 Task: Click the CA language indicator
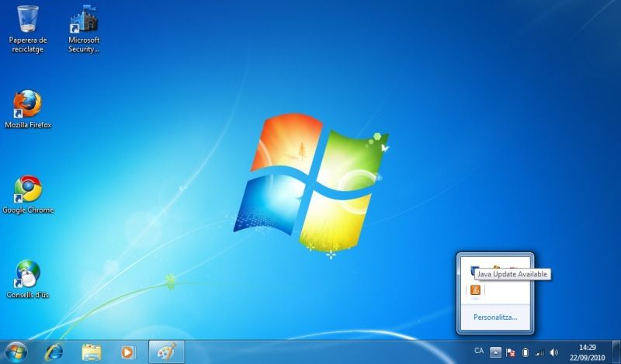(479, 351)
